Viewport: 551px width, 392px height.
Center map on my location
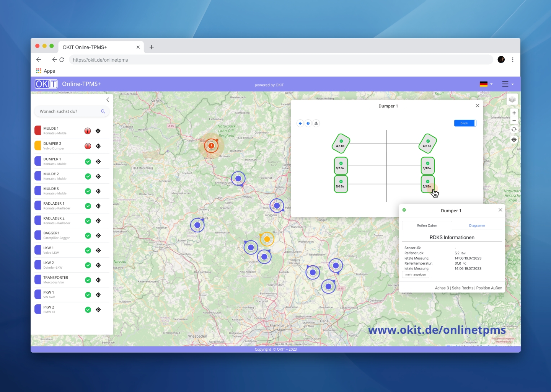coord(514,140)
